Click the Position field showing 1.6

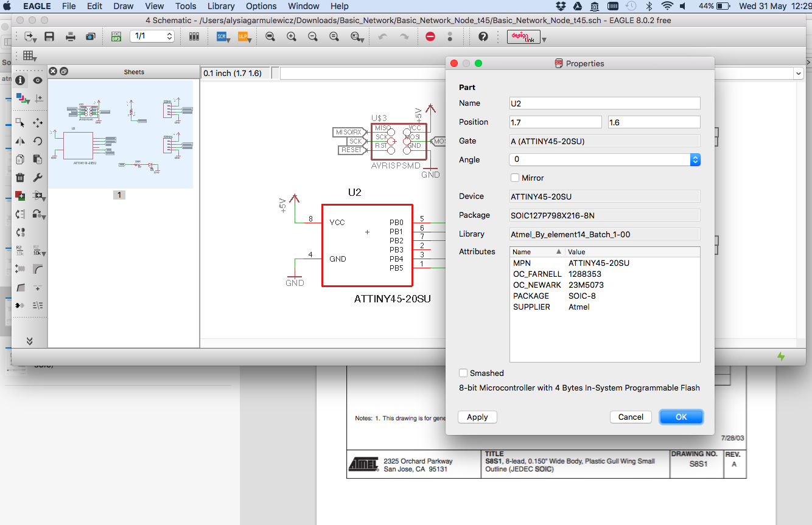(x=654, y=122)
